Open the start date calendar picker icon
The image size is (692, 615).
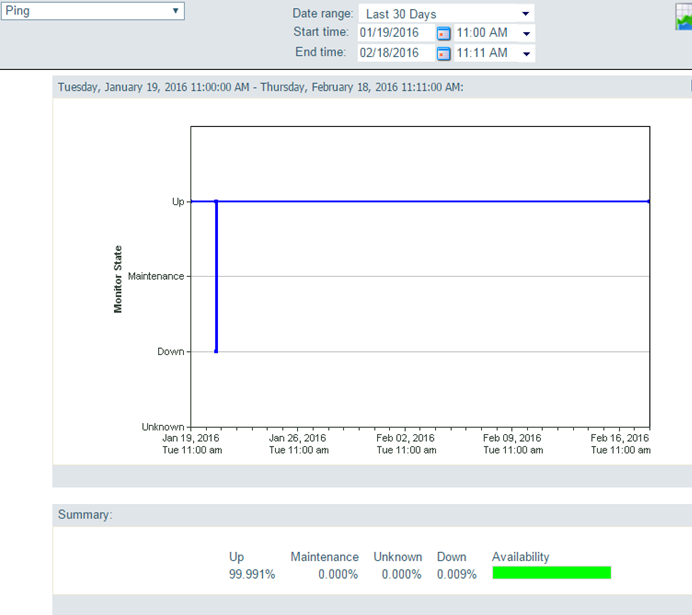(443, 33)
